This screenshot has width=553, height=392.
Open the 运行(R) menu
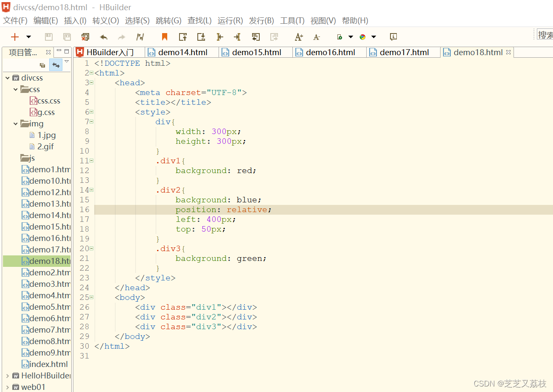click(x=230, y=20)
